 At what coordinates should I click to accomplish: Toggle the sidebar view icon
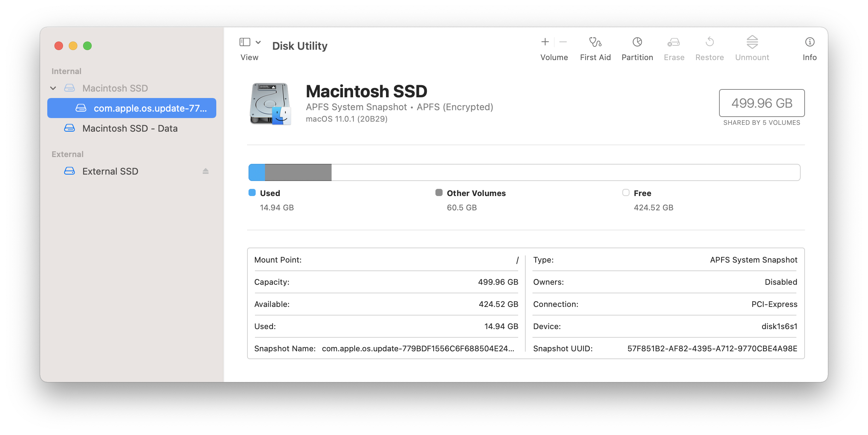(245, 42)
